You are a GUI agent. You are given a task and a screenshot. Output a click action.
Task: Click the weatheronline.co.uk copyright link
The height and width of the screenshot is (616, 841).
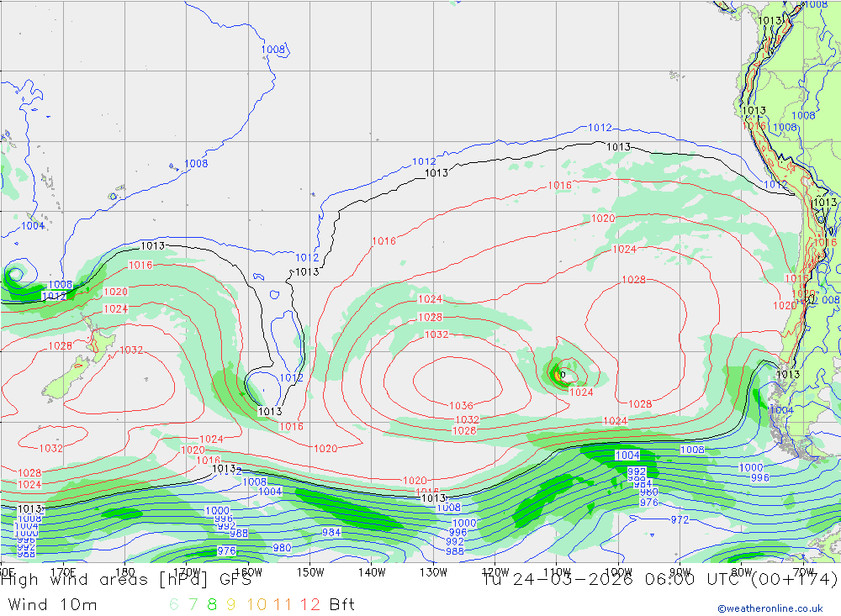pos(770,608)
